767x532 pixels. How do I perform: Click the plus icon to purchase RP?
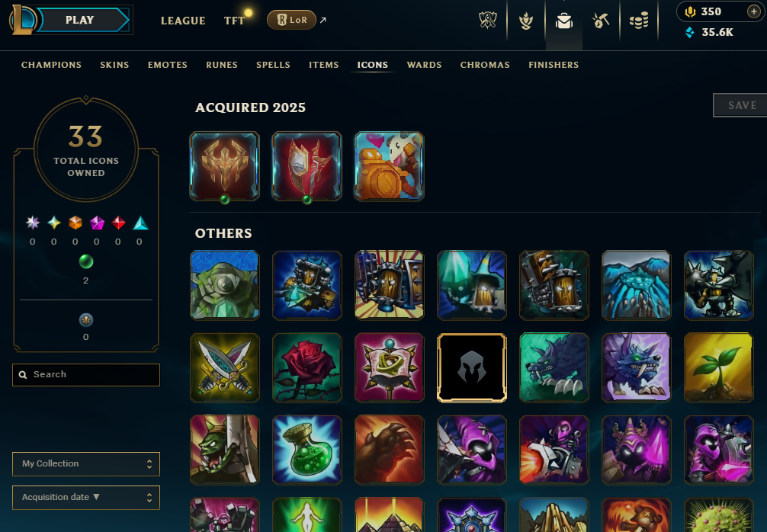coord(754,11)
